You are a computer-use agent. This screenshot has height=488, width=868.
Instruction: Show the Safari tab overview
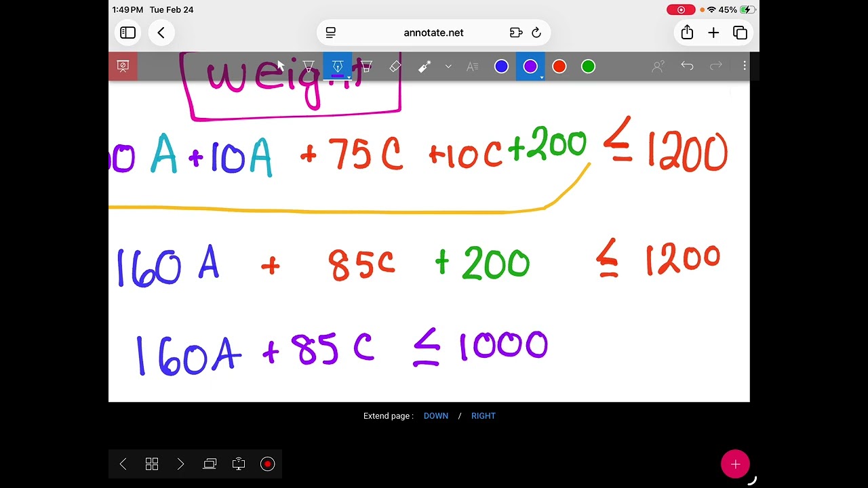(x=740, y=33)
